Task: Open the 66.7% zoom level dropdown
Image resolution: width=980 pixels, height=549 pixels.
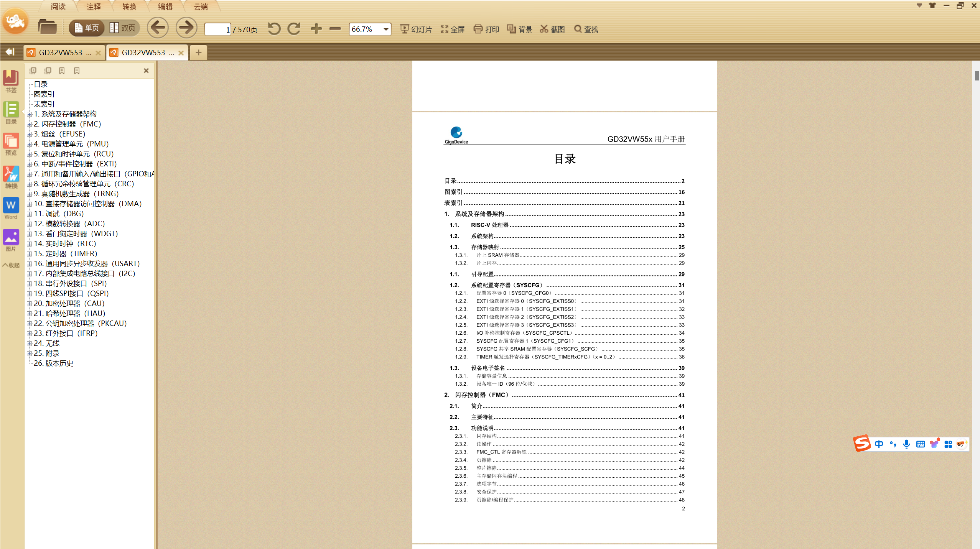Action: (385, 29)
